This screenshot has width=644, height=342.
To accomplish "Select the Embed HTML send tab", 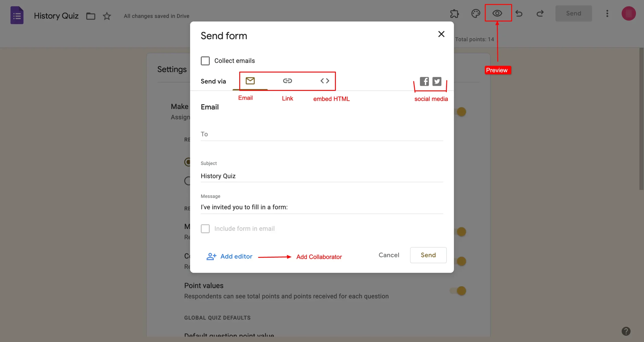I will [325, 81].
